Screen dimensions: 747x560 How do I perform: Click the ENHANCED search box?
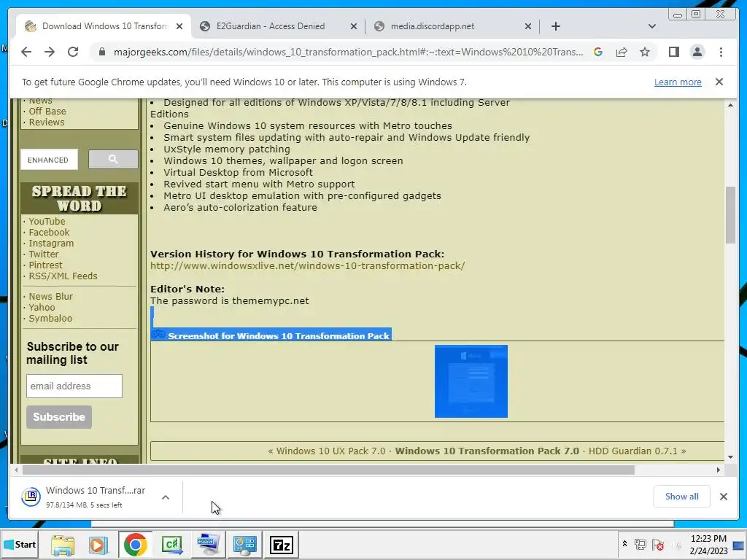pos(49,160)
